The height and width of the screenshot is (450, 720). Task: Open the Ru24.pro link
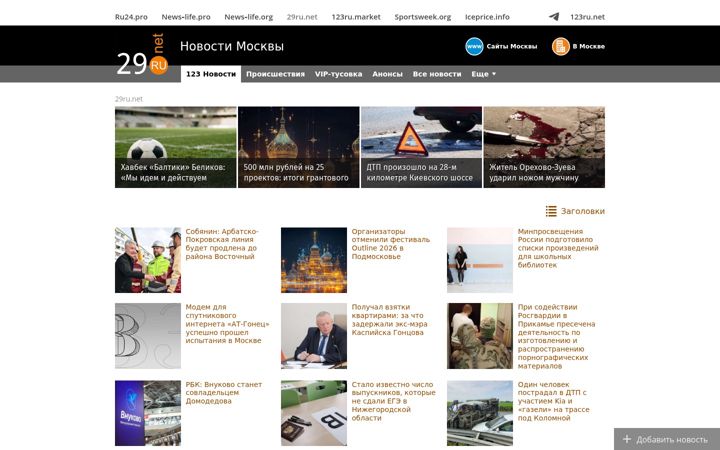tap(131, 17)
